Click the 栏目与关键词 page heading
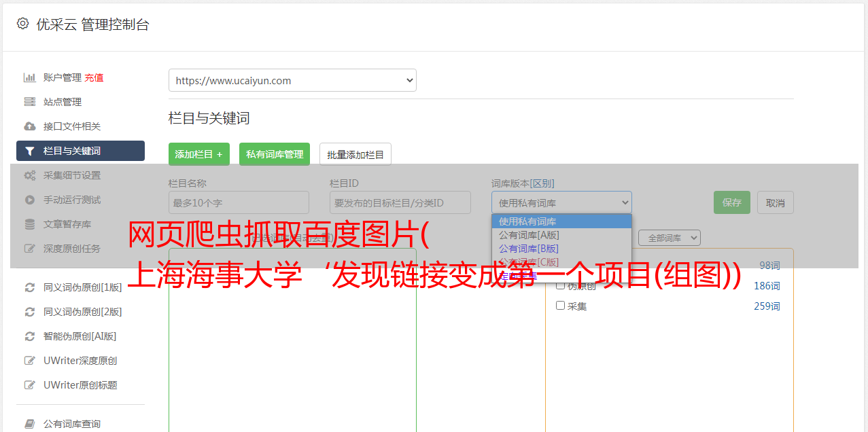Screen dimensions: 868x432 click(x=209, y=118)
